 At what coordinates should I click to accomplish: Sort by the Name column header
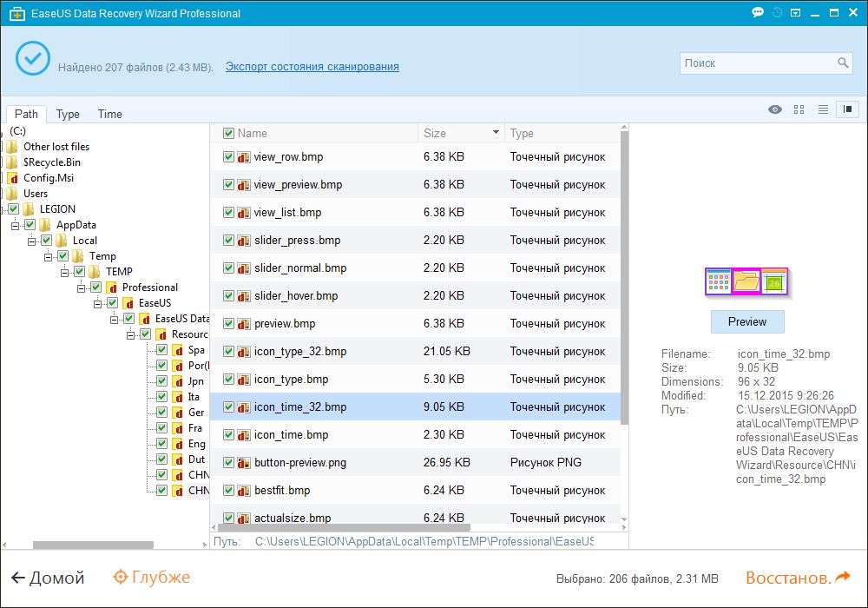pos(253,134)
